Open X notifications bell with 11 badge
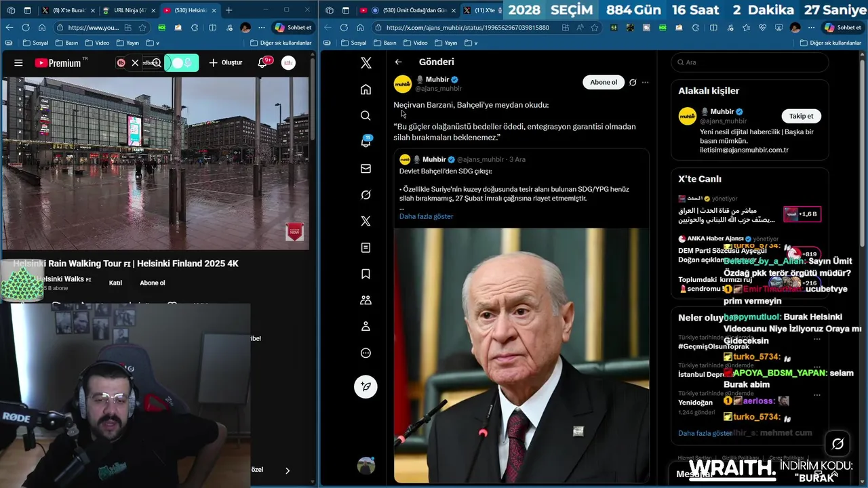This screenshot has width=868, height=488. 366,142
